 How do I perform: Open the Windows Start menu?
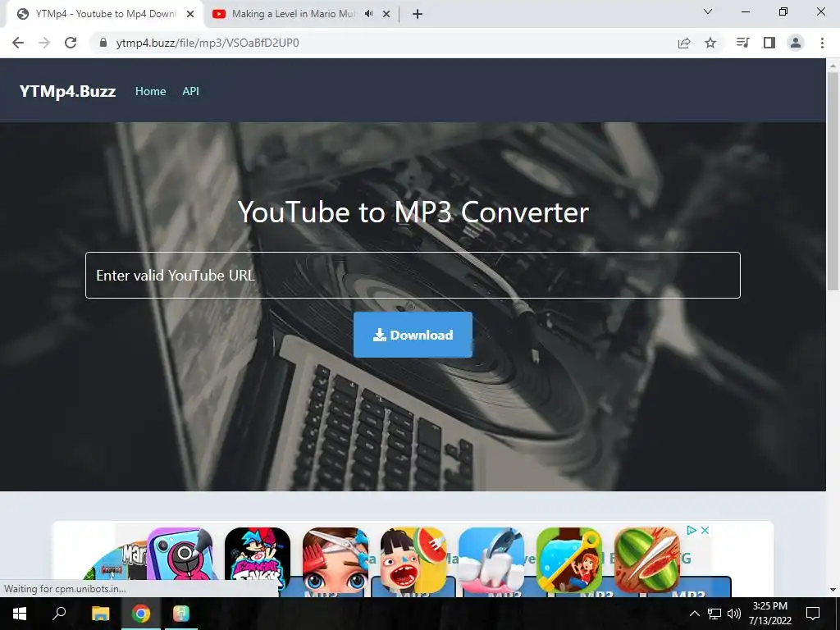(20, 614)
